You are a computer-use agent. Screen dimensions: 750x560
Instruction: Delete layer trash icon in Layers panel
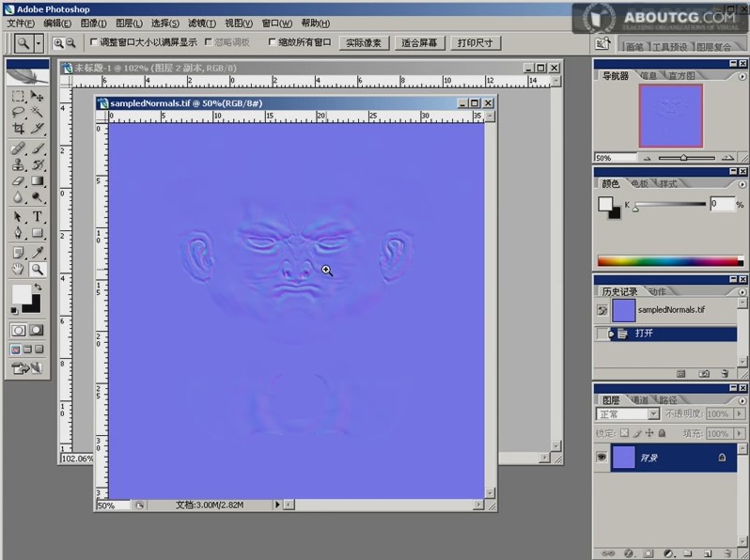pos(727,553)
